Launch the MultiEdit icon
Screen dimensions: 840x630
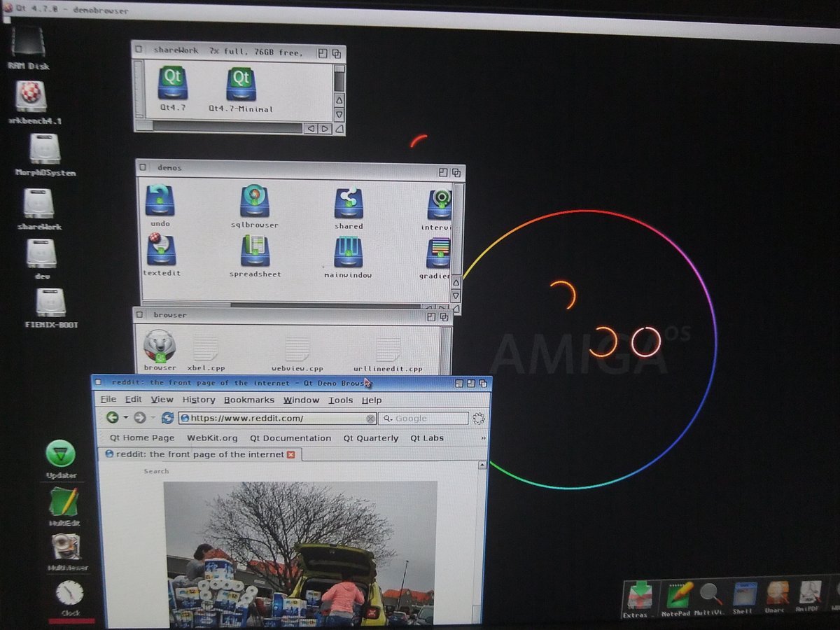64,502
